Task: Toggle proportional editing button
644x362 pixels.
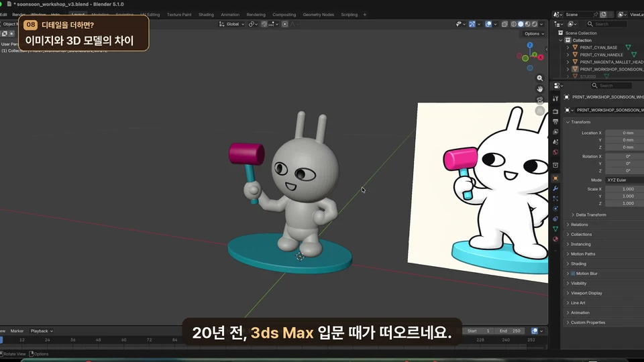Action: pyautogui.click(x=284, y=24)
